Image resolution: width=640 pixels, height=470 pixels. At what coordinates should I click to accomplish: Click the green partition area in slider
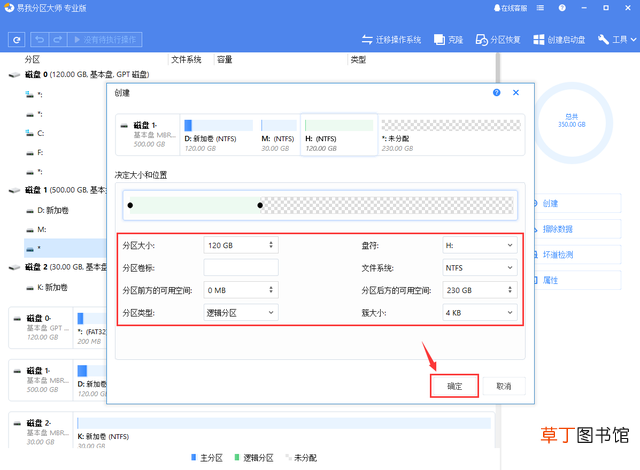195,205
